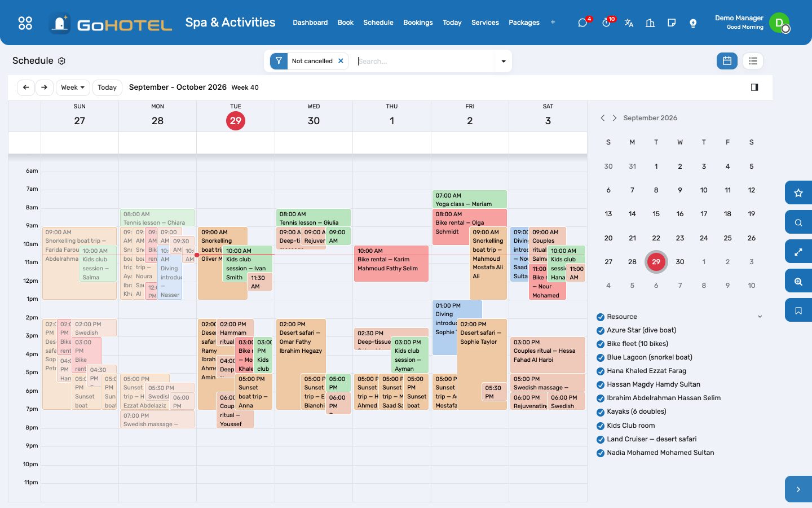
Task: Click the lightbulb tips icon
Action: 693,23
